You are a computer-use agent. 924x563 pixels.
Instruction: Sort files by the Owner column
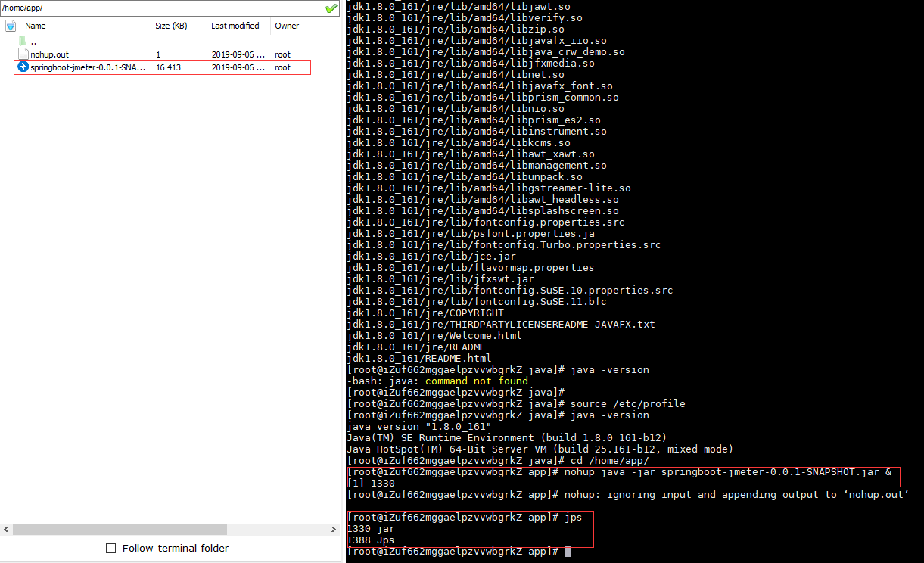[286, 25]
